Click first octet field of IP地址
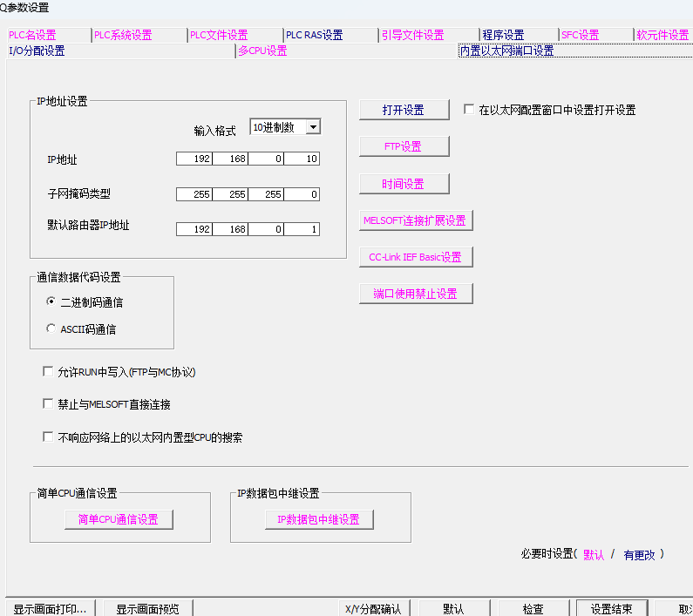 coord(194,159)
